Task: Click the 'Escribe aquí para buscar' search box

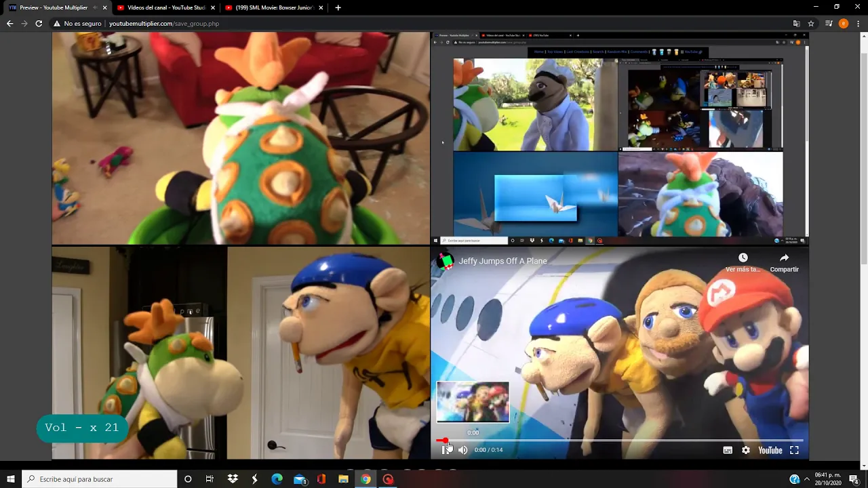Action: coord(100,479)
